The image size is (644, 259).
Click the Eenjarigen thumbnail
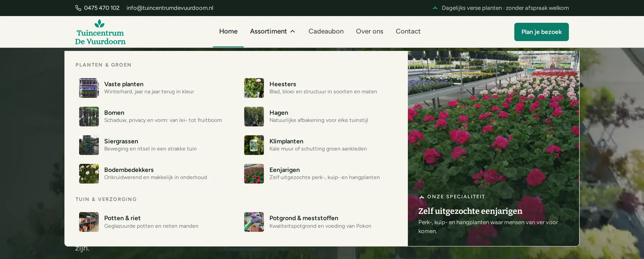[254, 174]
